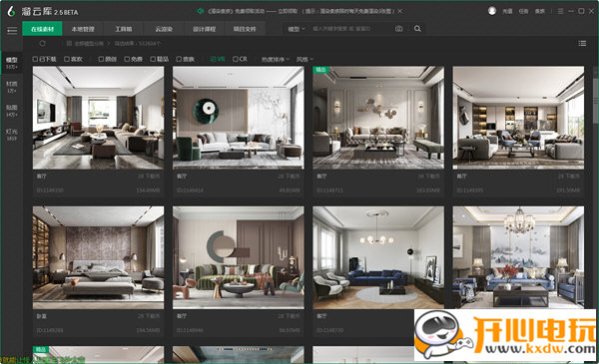Click the refresh icon beside the breadcrumb
Screen dimensions: 599x364
(x=42, y=44)
